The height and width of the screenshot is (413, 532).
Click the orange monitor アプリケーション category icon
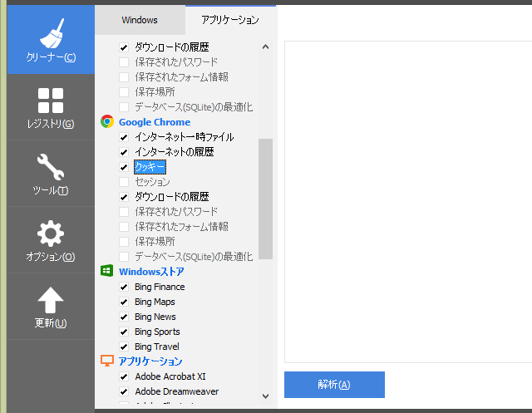tap(107, 361)
